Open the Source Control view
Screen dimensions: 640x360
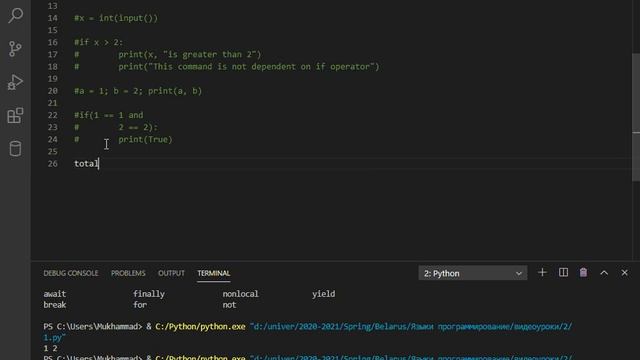coord(16,49)
